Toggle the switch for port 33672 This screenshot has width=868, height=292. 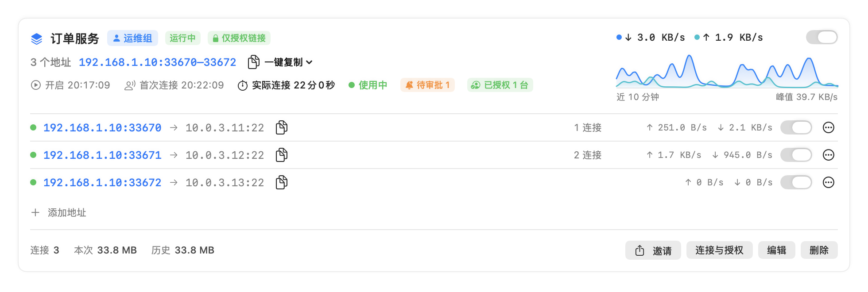click(x=796, y=182)
